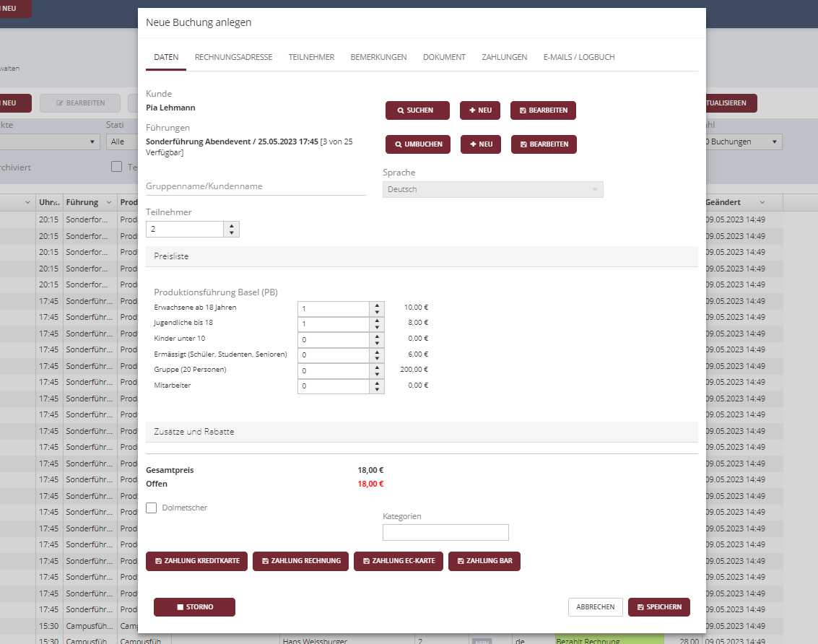Open the Sprache dropdown
The image size is (818, 644).
point(492,189)
